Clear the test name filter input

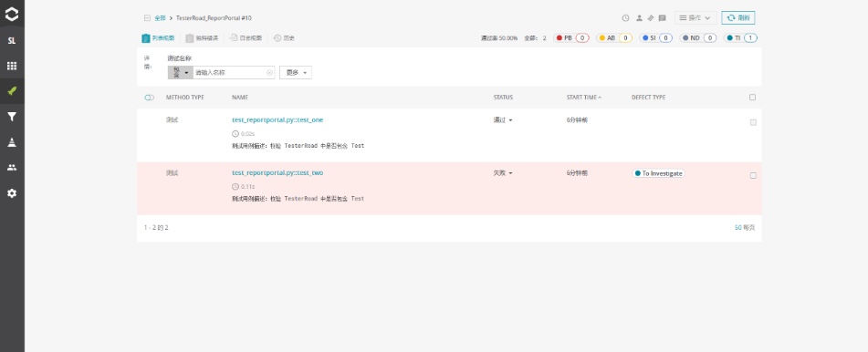(269, 73)
